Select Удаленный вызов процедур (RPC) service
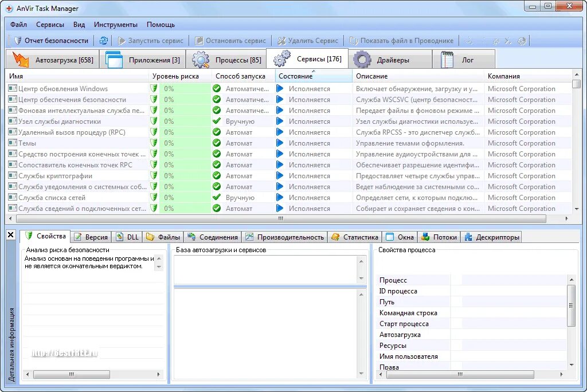This screenshot has width=587, height=392. point(289,132)
